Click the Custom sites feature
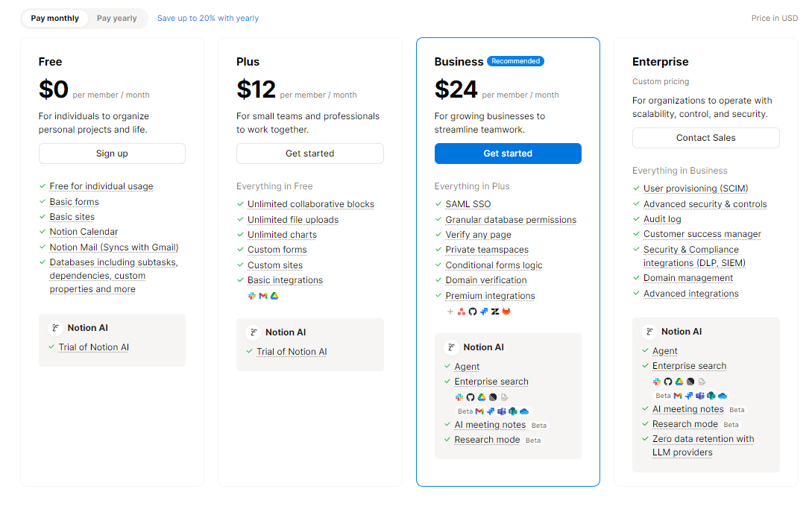812x515 pixels. 275,265
